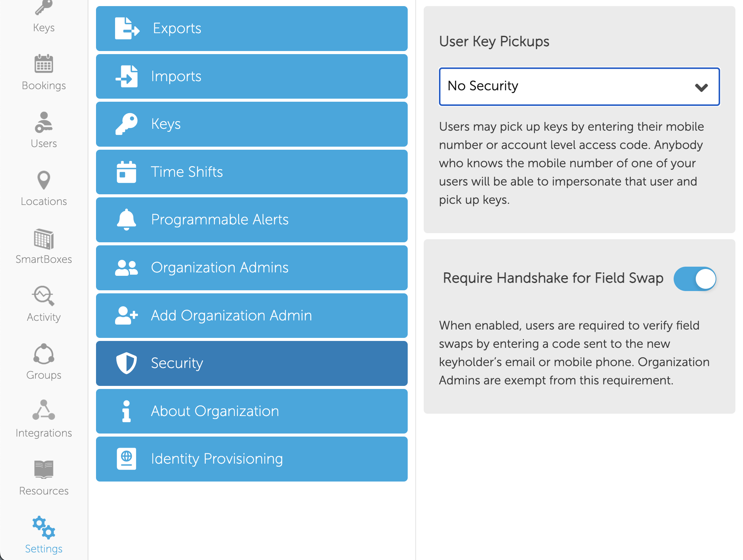The height and width of the screenshot is (560, 743).
Task: Open SmartBoxes via the locker icon
Action: point(44,239)
